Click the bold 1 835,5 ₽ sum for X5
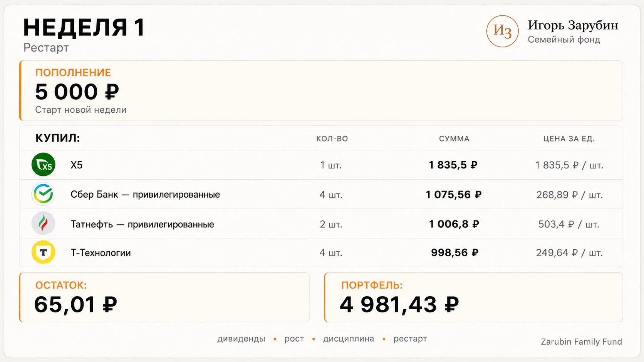The image size is (644, 362). point(453,165)
